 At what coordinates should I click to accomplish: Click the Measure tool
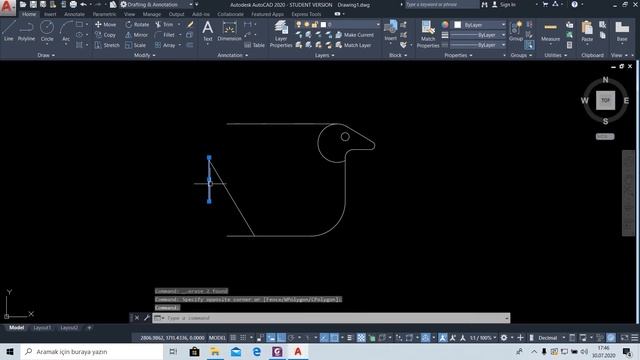550,31
